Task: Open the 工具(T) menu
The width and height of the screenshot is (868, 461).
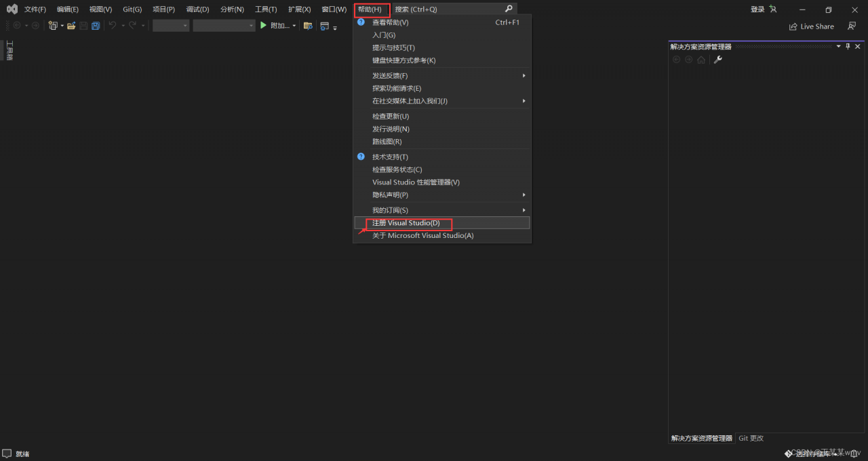Action: point(266,9)
